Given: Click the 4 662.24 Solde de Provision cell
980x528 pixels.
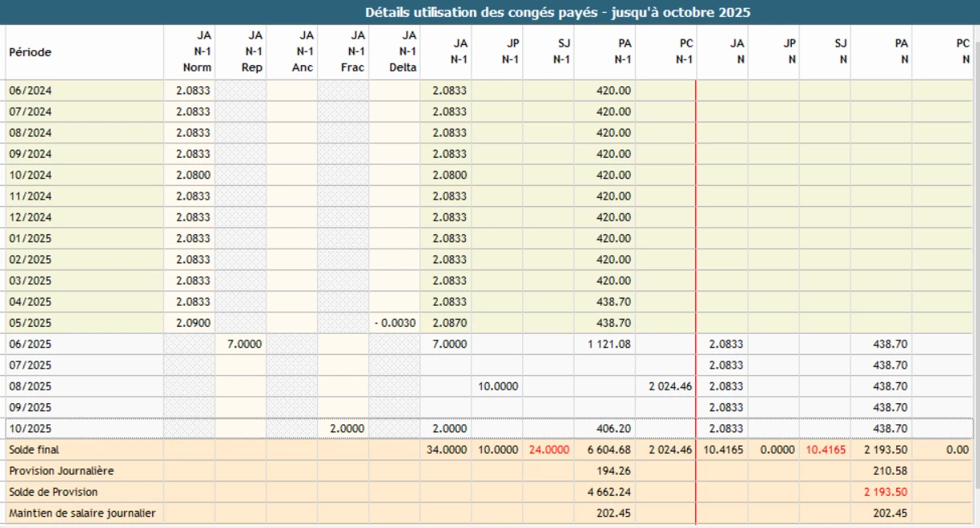Looking at the screenshot, I should coord(605,492).
